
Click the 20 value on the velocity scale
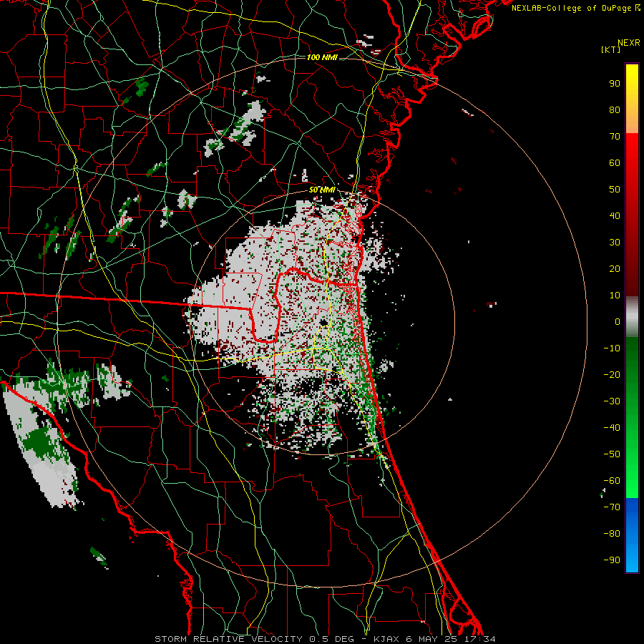point(615,269)
